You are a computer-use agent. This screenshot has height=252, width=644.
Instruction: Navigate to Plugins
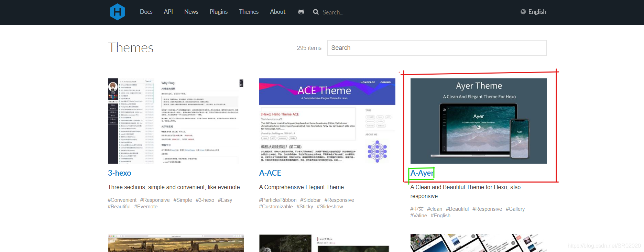coord(219,12)
